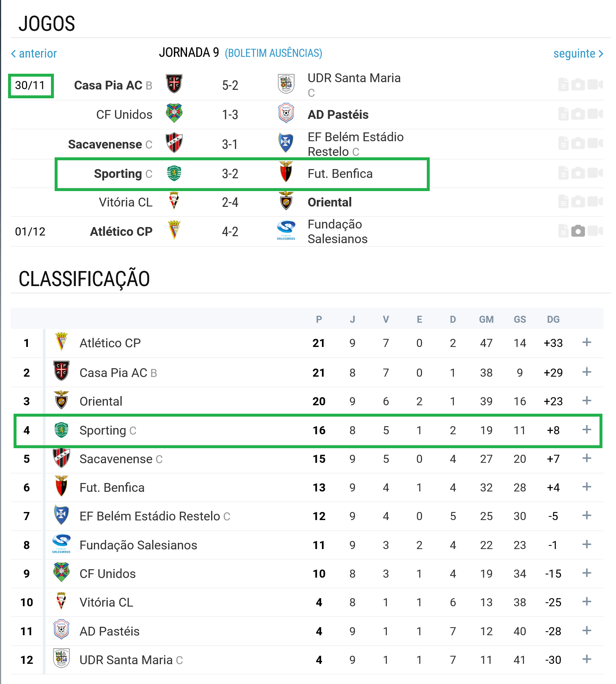
Task: Click the camera icon for Atlético CP match
Action: (578, 231)
